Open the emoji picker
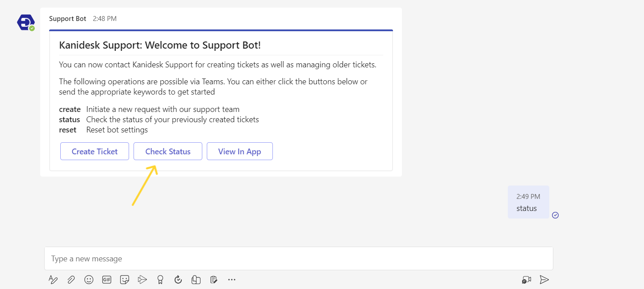The height and width of the screenshot is (289, 644). 89,280
